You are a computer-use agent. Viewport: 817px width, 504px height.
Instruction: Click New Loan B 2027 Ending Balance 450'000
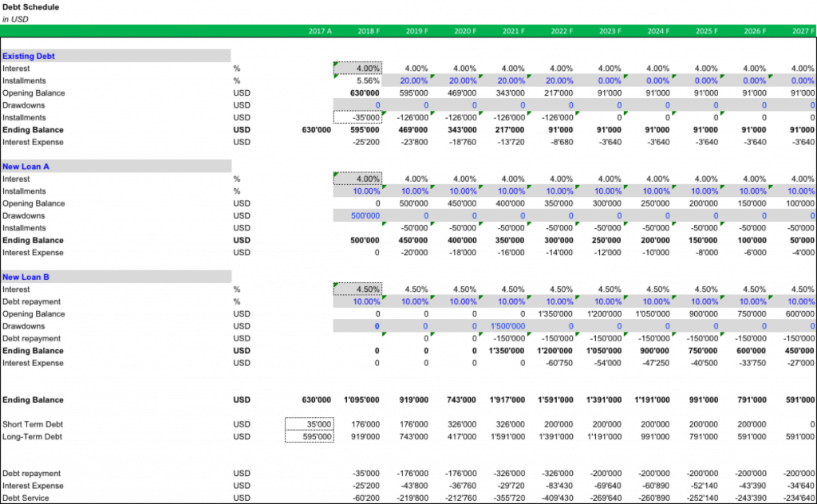click(x=799, y=351)
